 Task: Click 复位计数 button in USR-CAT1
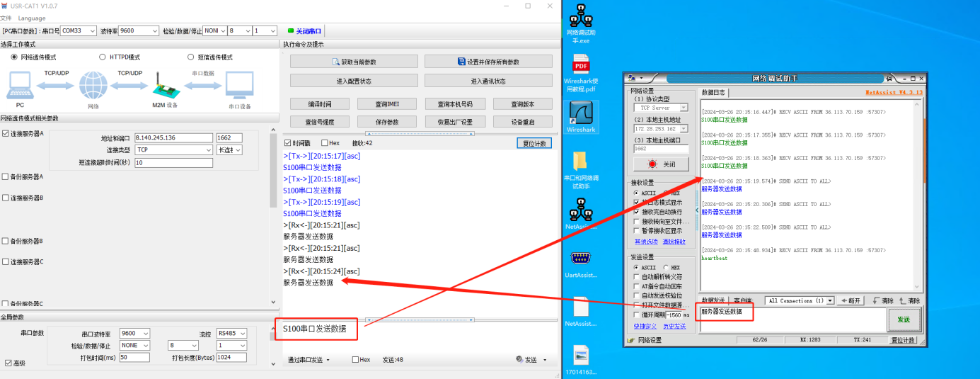(x=534, y=142)
